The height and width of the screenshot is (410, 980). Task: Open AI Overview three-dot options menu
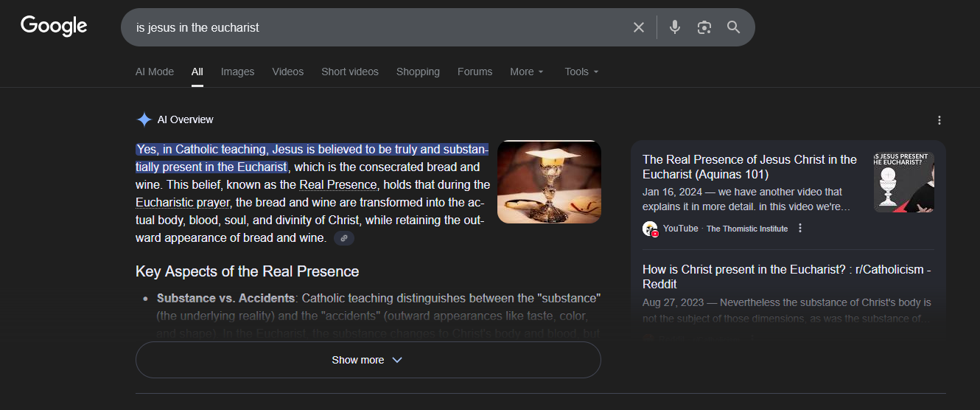pos(939,120)
